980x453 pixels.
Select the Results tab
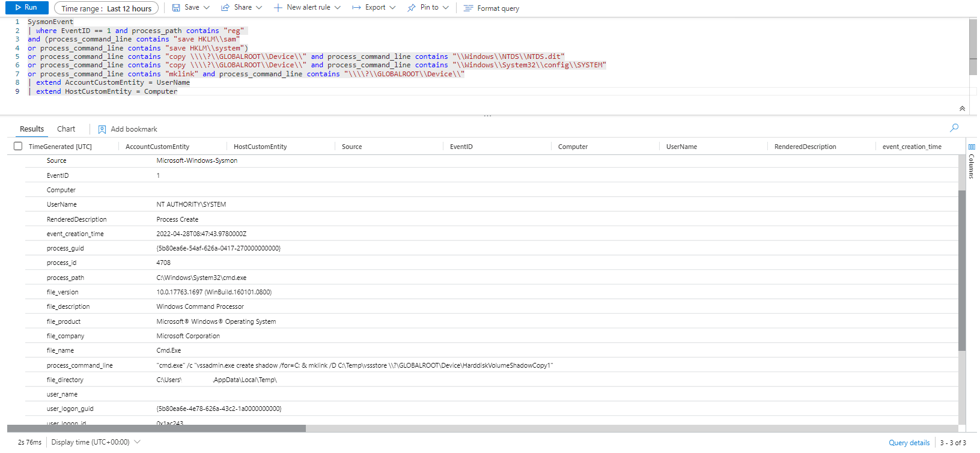[32, 129]
